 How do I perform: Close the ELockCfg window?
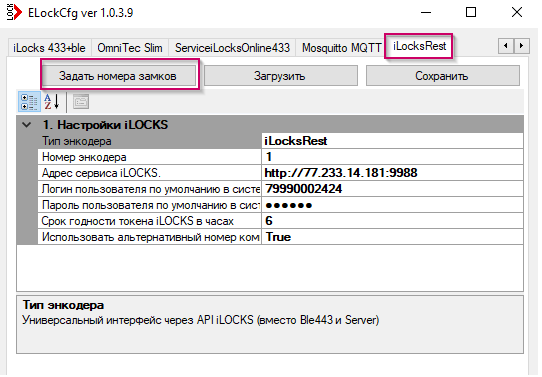point(517,13)
